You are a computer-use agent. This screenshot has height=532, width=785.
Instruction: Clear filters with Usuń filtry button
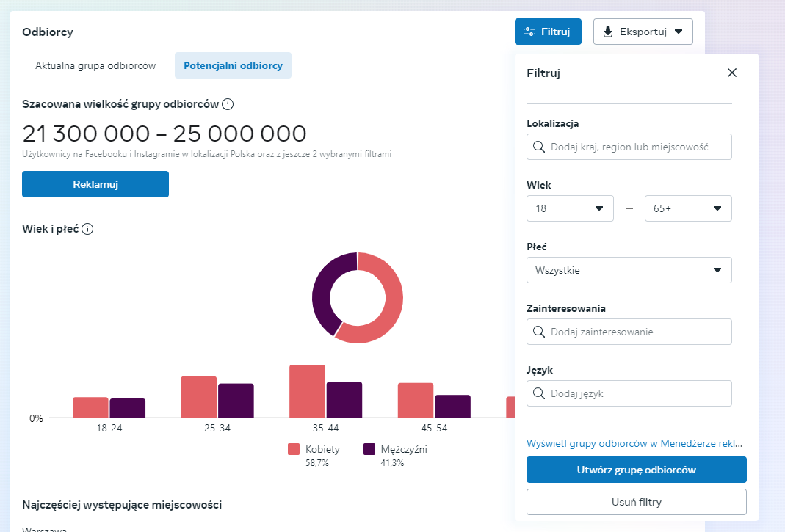(x=636, y=502)
